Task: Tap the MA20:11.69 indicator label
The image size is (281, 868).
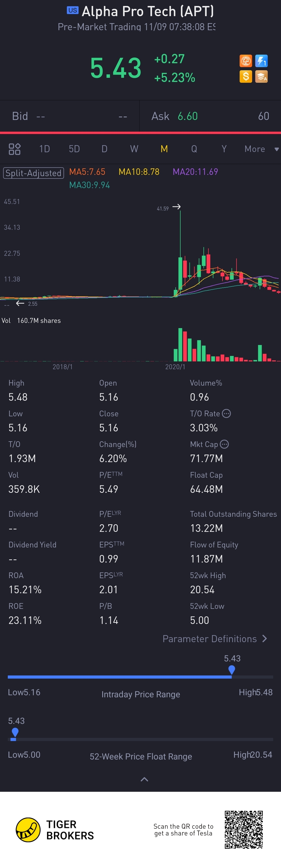Action: pyautogui.click(x=195, y=172)
